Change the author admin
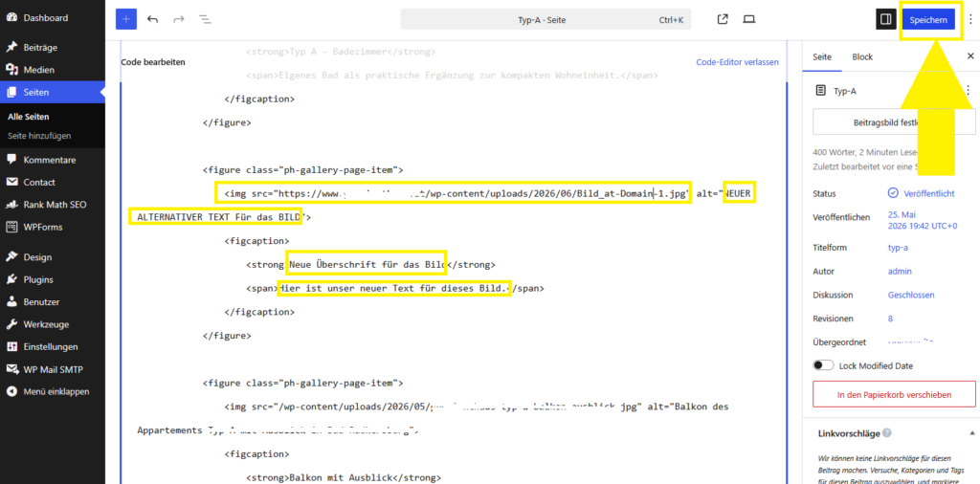 (900, 271)
